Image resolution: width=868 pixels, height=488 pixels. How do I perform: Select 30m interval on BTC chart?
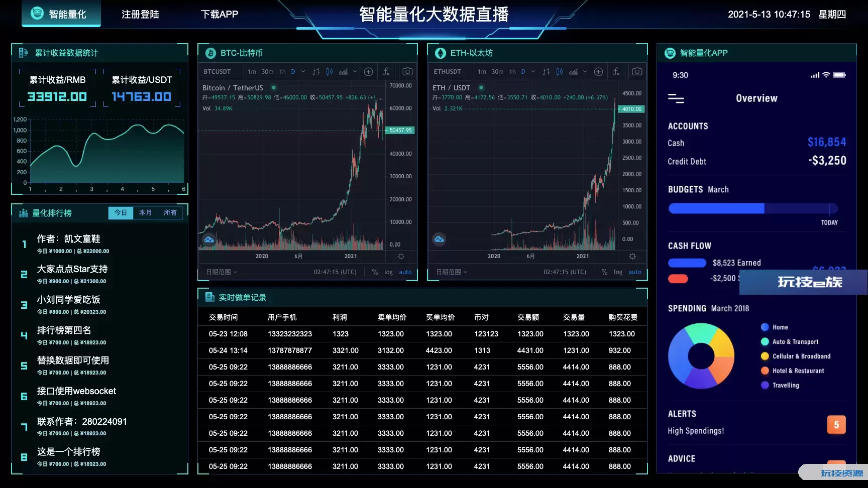[268, 72]
